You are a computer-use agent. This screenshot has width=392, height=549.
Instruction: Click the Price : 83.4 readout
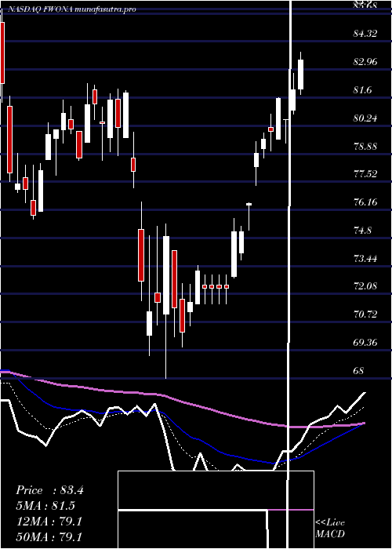click(x=49, y=490)
